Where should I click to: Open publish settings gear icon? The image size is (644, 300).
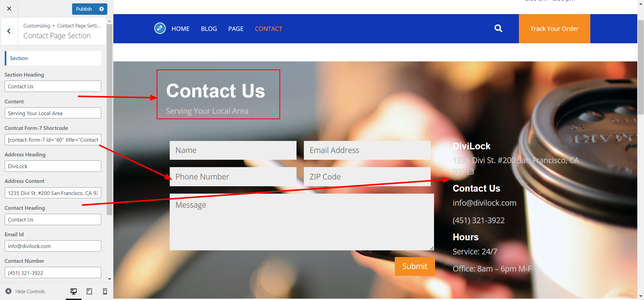tap(102, 9)
